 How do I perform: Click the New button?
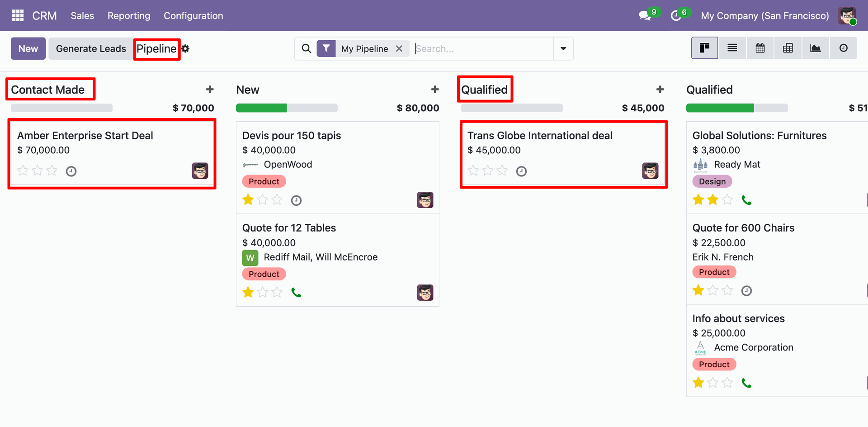pyautogui.click(x=28, y=48)
